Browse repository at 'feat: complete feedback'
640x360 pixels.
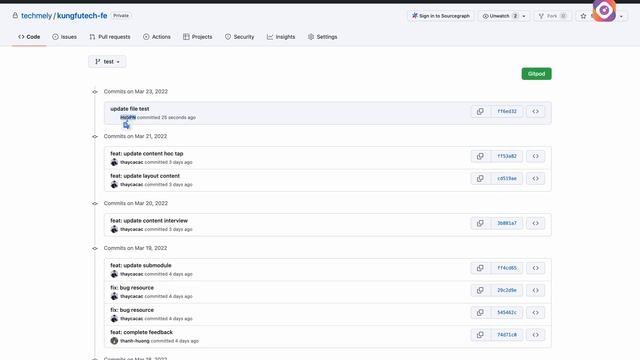pos(536,335)
